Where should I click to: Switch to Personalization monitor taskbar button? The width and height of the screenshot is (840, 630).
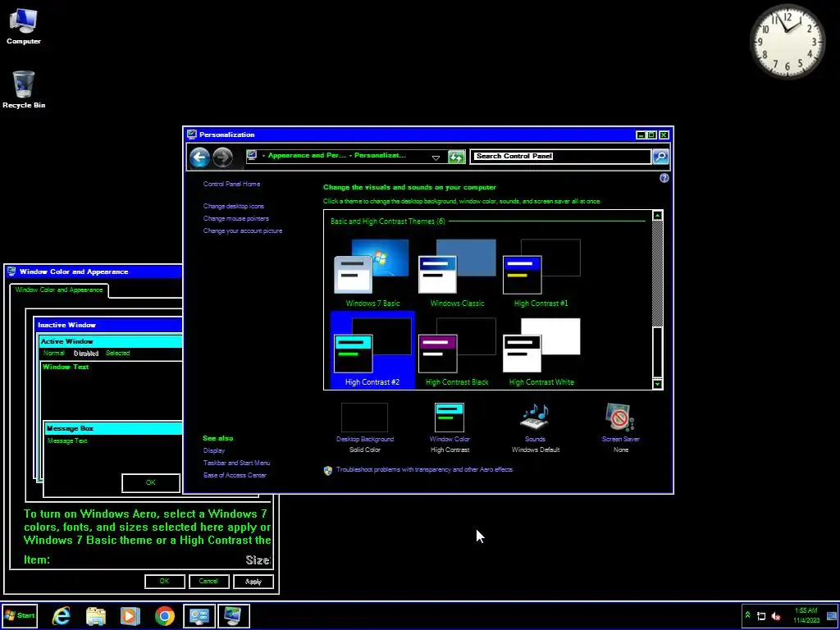233,616
